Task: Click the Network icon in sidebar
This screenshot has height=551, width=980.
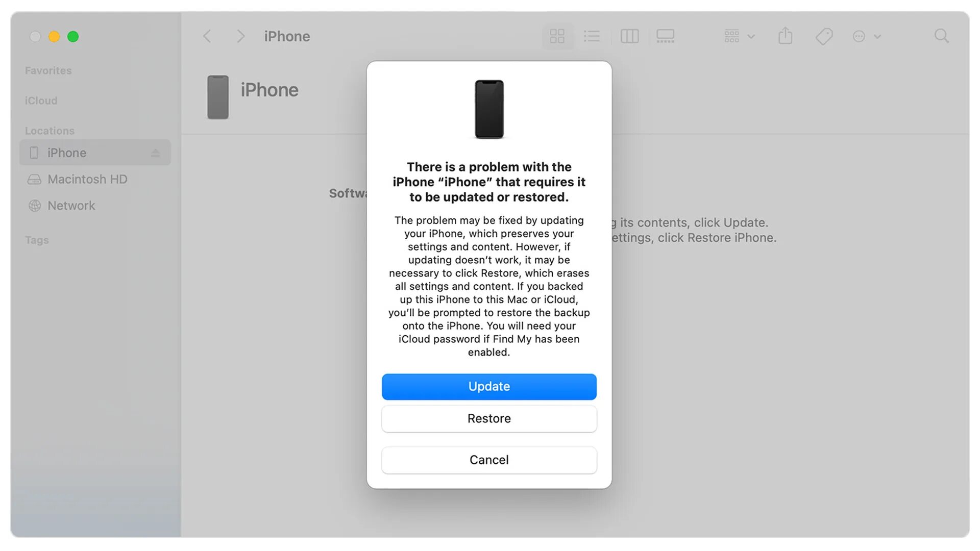Action: click(x=34, y=205)
